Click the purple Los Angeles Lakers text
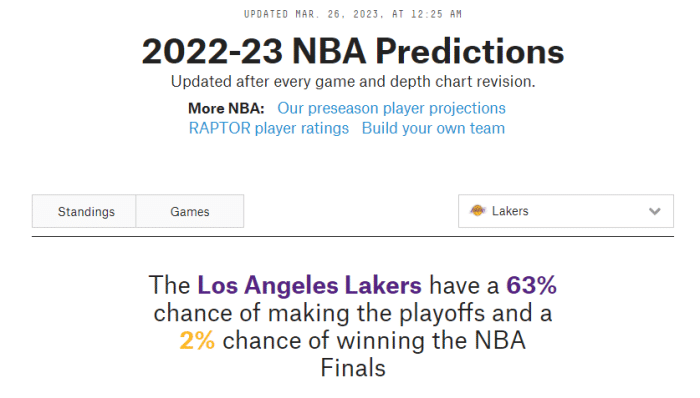700x398 pixels. coord(309,285)
